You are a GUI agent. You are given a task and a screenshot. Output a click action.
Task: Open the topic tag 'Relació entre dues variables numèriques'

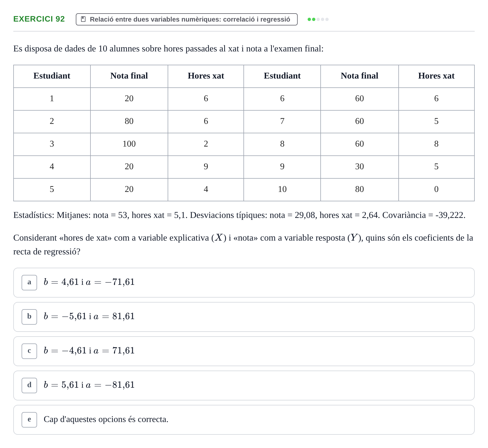click(187, 19)
